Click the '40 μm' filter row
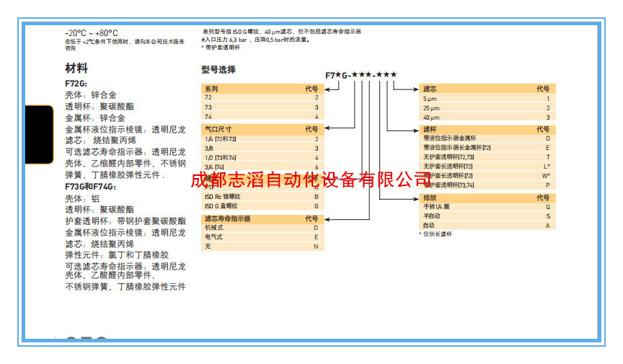The width and height of the screenshot is (623, 364). pyautogui.click(x=487, y=117)
